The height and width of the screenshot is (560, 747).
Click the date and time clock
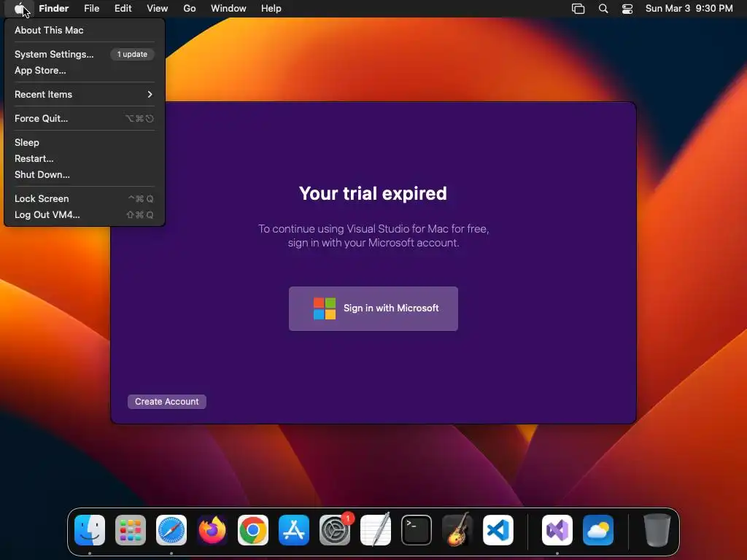point(689,8)
